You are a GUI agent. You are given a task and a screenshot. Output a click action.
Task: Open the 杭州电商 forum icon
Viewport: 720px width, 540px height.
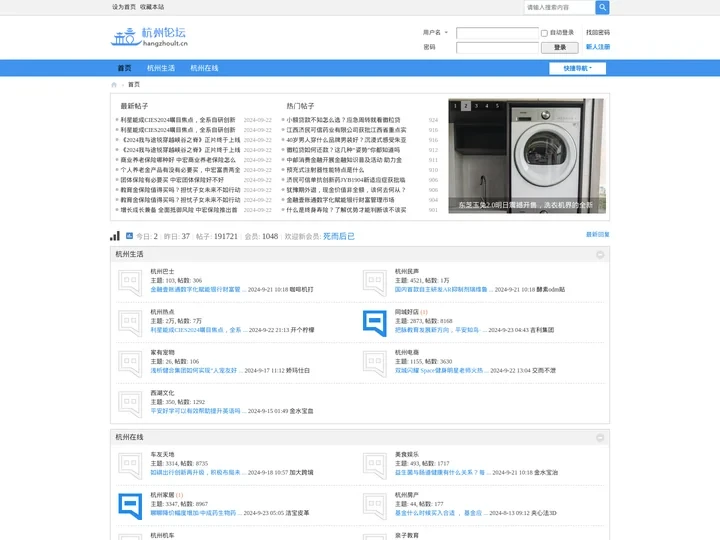coord(374,363)
